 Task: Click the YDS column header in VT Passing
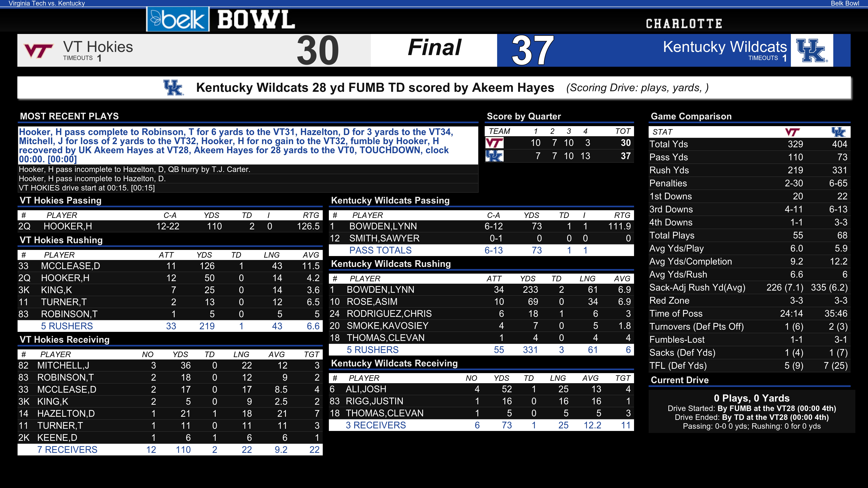(212, 215)
